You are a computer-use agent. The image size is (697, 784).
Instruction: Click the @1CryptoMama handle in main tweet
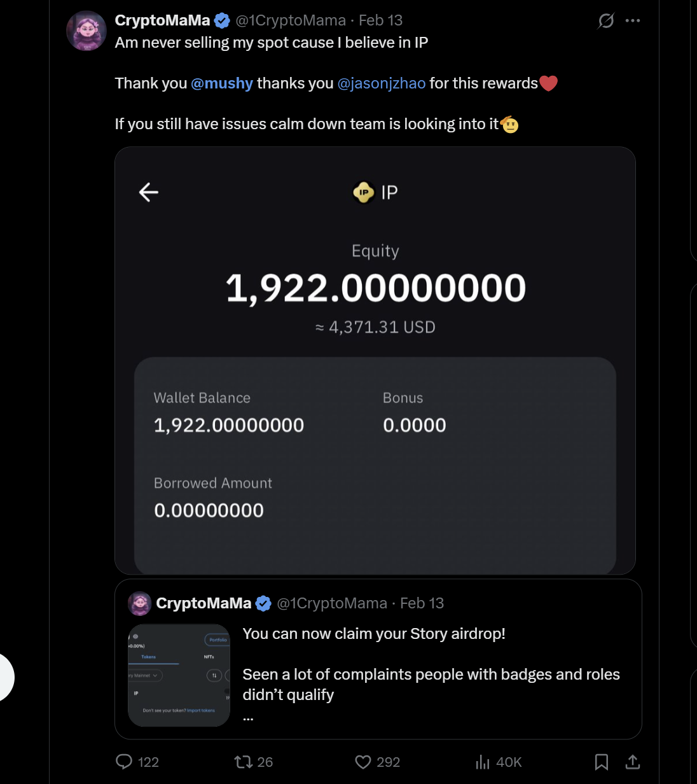291,20
